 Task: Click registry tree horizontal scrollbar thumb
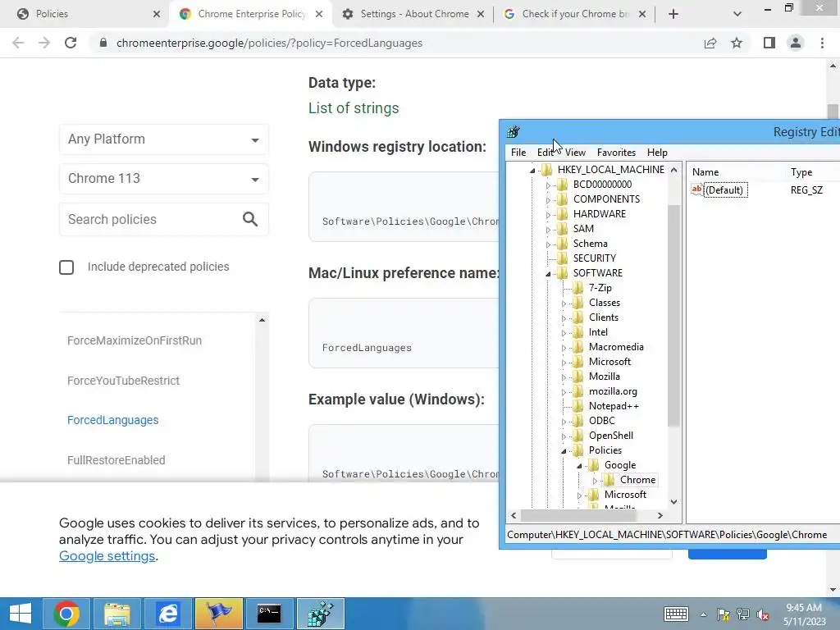tap(578, 515)
